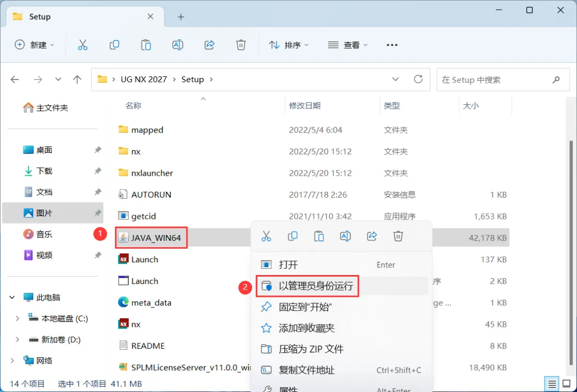Sort by the 大小 column header

(x=471, y=106)
